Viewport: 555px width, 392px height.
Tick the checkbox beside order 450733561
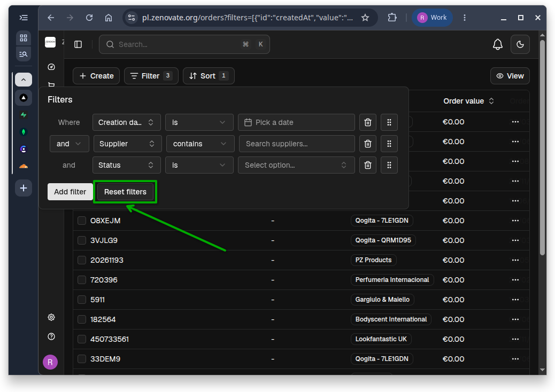pos(82,339)
